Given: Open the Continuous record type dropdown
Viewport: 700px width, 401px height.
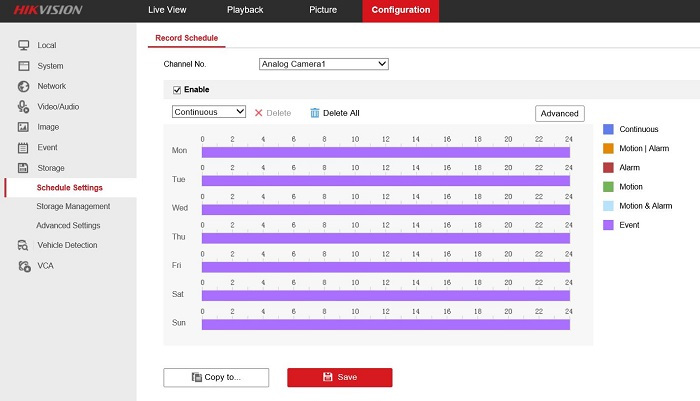Looking at the screenshot, I should [209, 112].
